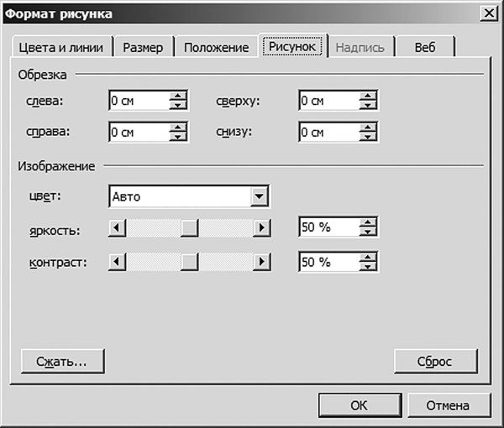
Task: Click the brightness slider right arrow
Action: point(263,227)
